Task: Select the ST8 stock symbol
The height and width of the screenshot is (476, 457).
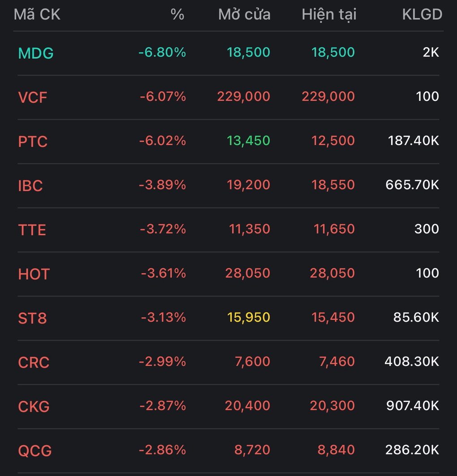Action: (x=32, y=318)
